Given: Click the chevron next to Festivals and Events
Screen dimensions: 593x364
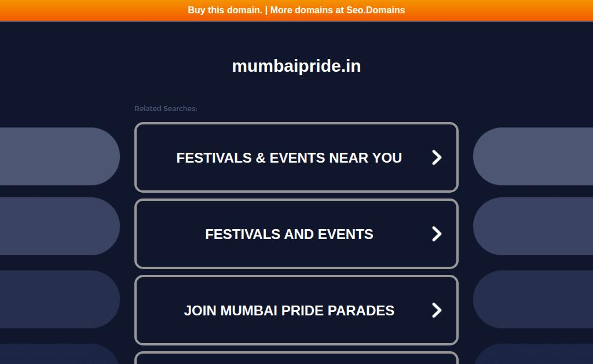Looking at the screenshot, I should (437, 234).
